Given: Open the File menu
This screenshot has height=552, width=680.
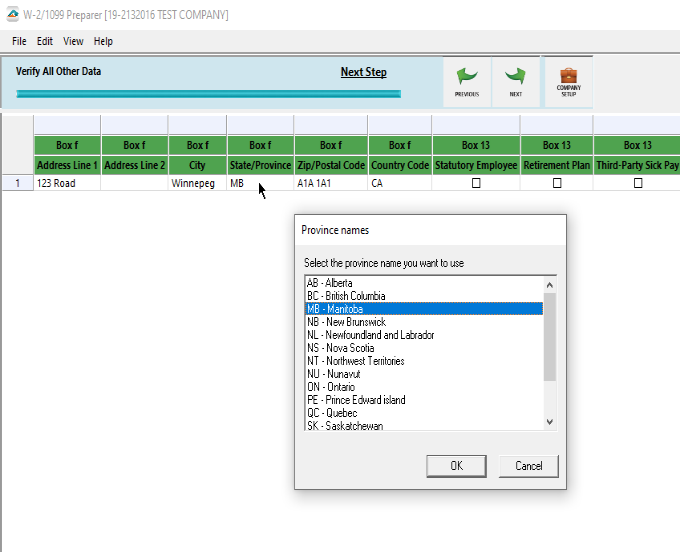Looking at the screenshot, I should pos(19,42).
